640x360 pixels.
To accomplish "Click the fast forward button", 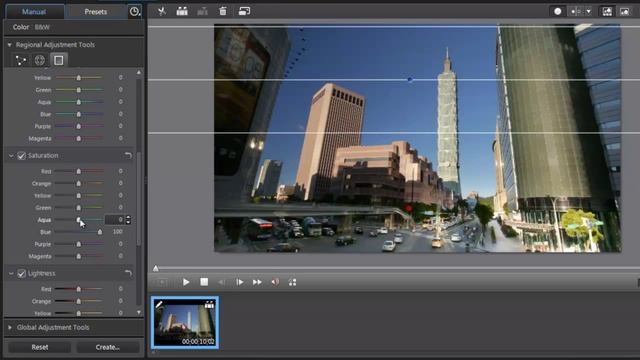I will point(257,282).
